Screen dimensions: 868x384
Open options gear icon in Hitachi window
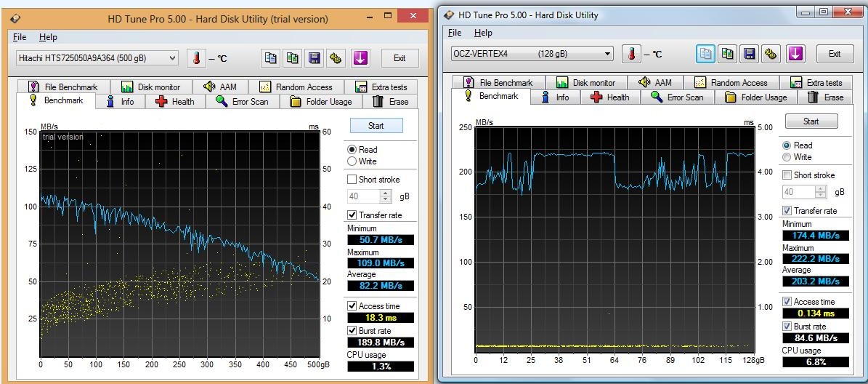coord(335,57)
